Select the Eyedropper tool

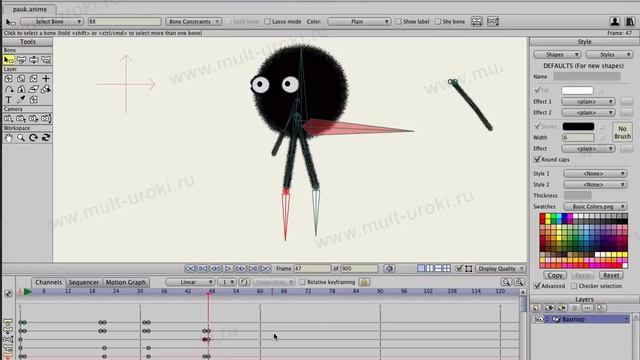pos(21,100)
